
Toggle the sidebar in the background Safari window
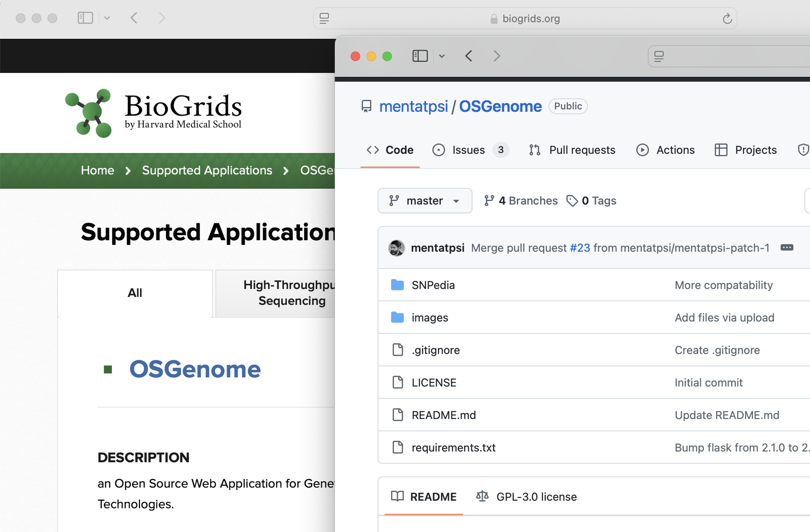coord(85,18)
